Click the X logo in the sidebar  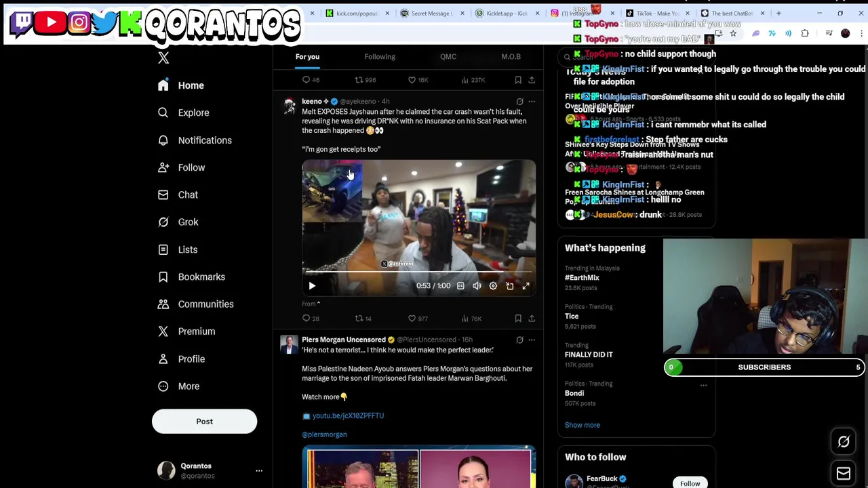[163, 58]
